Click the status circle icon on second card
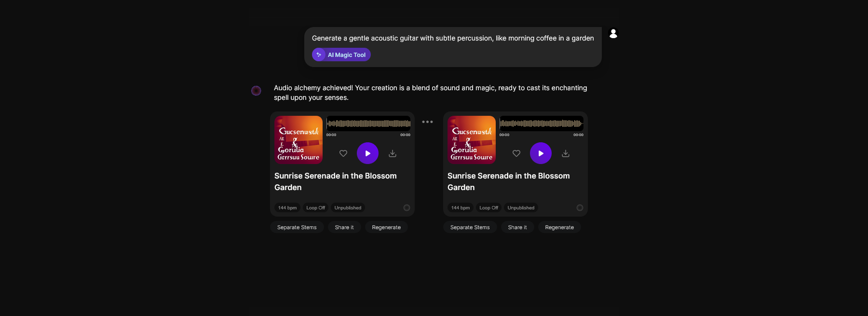Viewport: 868px width, 316px height. [x=580, y=208]
